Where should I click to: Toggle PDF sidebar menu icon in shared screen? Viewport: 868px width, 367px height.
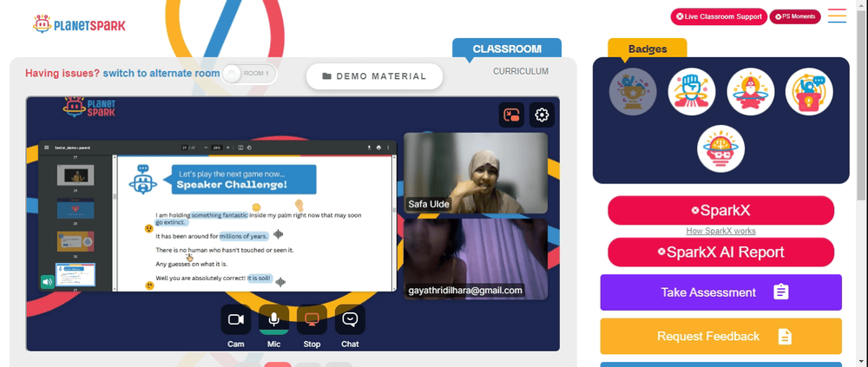pos(47,147)
